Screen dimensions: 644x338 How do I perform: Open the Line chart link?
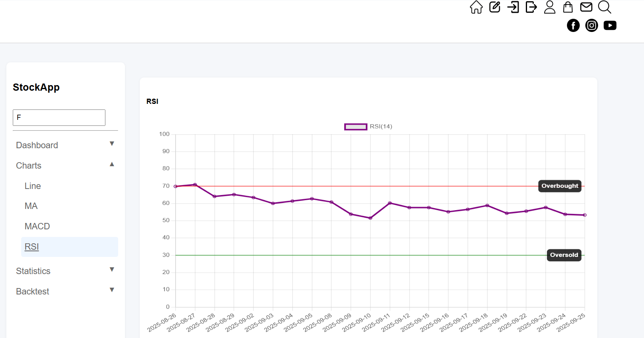pyautogui.click(x=33, y=186)
